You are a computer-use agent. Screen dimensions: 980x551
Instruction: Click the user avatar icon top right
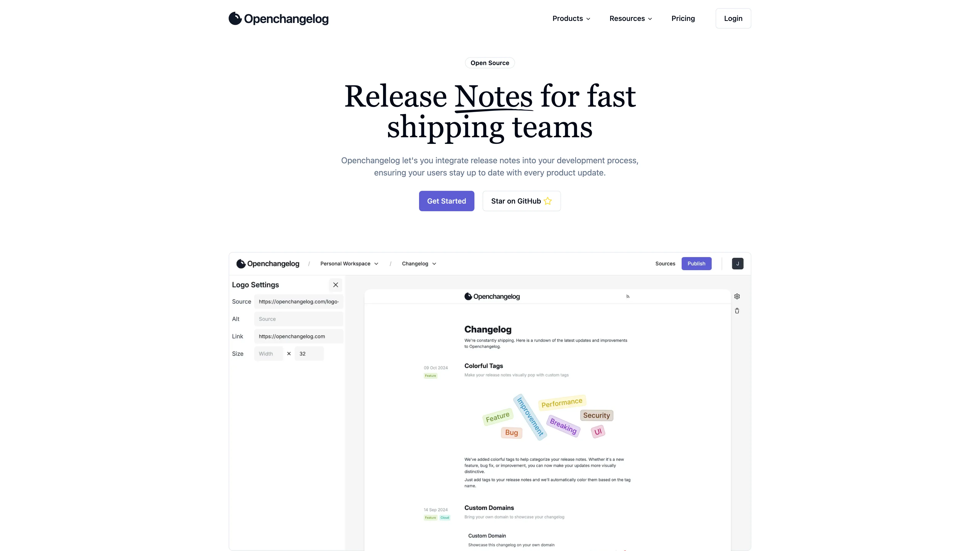coord(738,263)
